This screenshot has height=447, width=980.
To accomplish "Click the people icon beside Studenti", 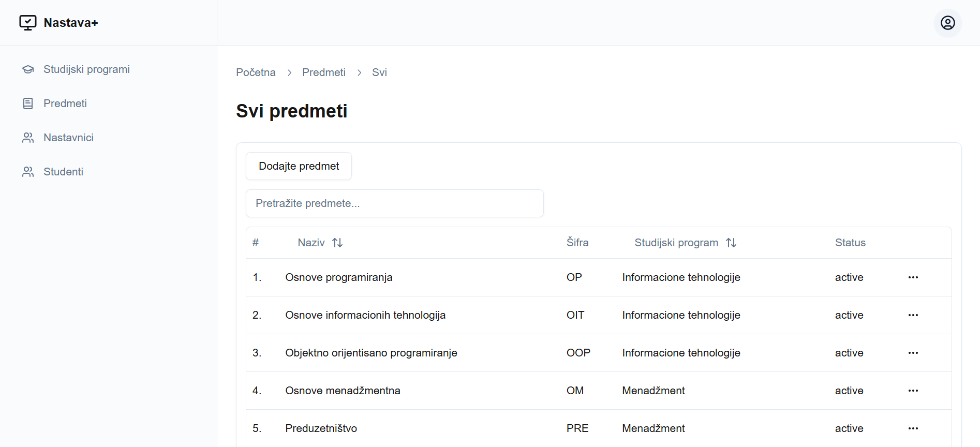I will tap(28, 172).
